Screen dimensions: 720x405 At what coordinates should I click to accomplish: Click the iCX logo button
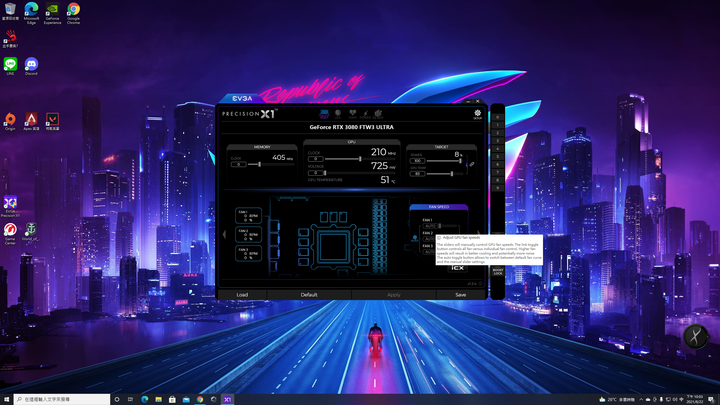[x=457, y=268]
